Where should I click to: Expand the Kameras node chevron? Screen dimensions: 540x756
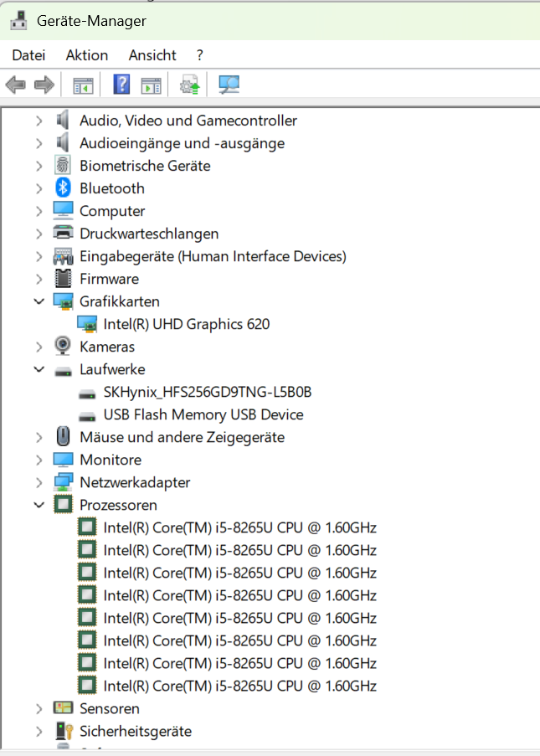pos(39,347)
